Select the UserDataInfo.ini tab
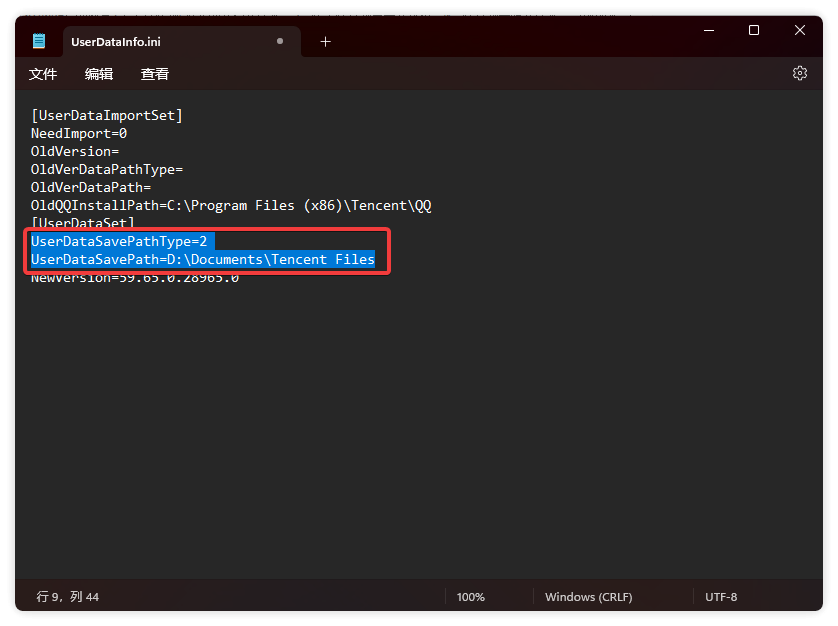This screenshot has width=838, height=626. pos(182,42)
